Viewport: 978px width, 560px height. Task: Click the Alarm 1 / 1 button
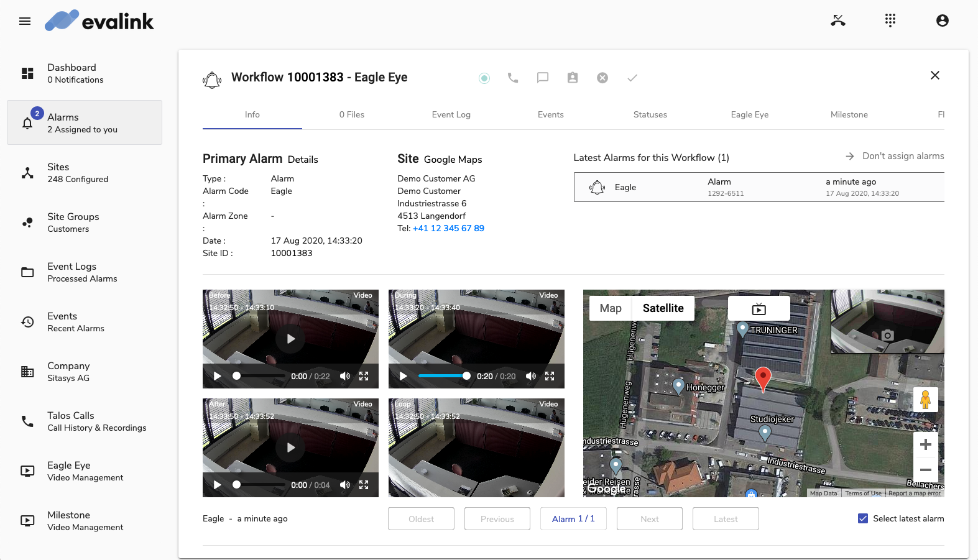573,519
